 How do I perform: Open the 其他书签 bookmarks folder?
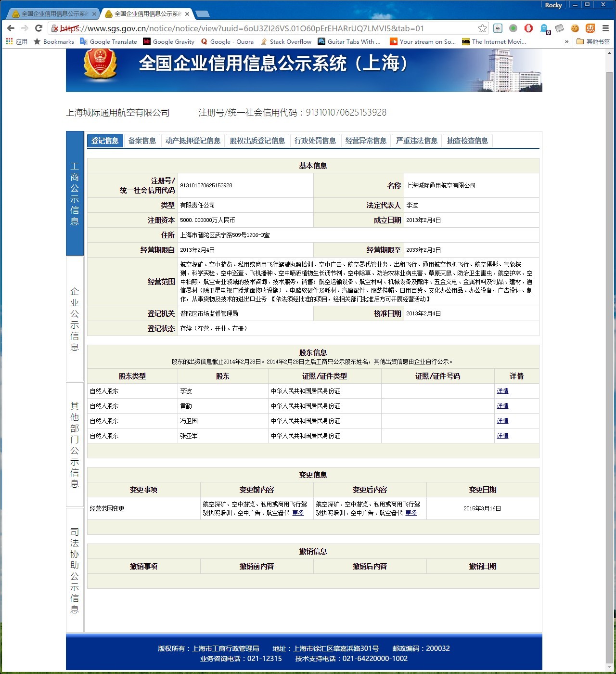click(593, 42)
